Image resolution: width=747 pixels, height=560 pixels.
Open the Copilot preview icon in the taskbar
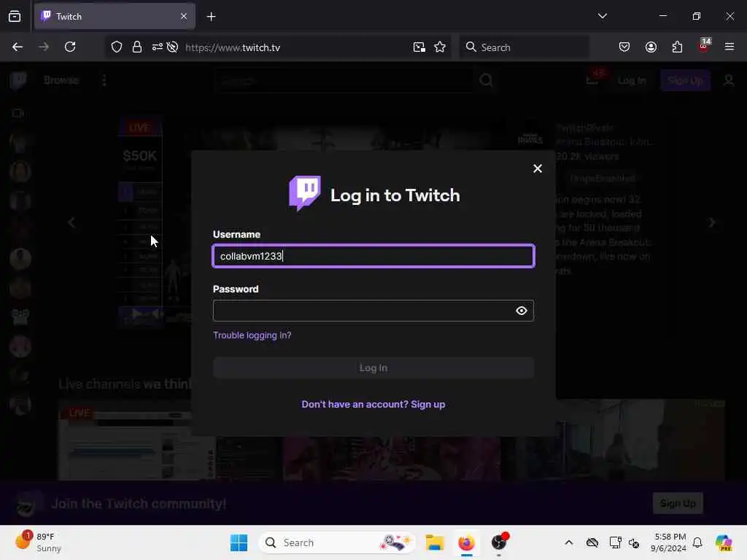click(724, 542)
